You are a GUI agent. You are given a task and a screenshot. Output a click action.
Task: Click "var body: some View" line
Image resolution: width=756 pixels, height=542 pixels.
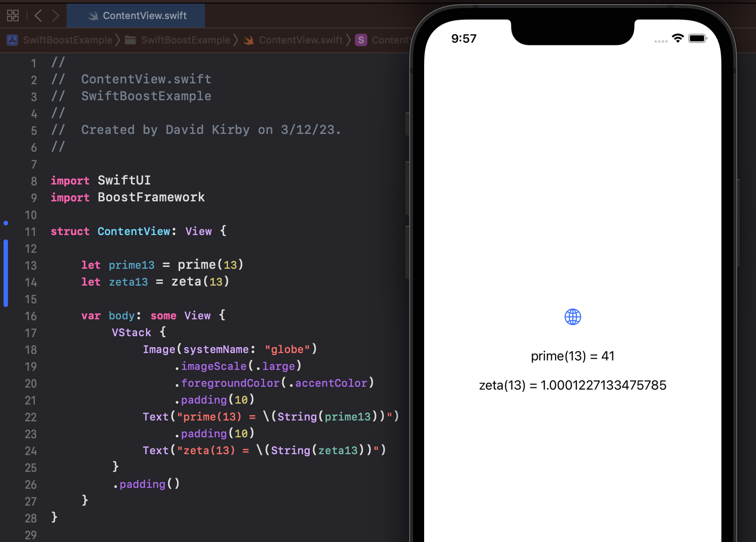(x=154, y=315)
